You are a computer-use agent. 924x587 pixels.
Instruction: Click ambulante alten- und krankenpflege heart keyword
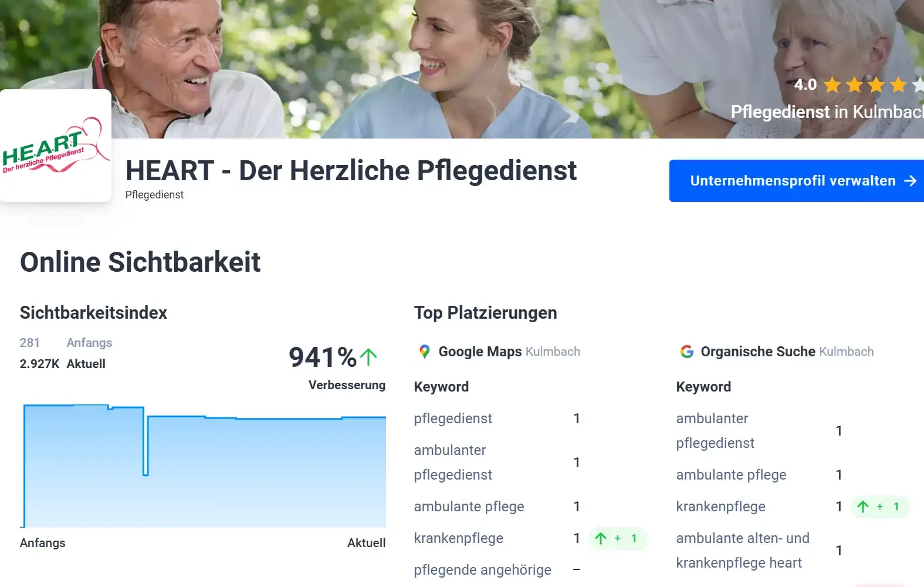(x=742, y=551)
